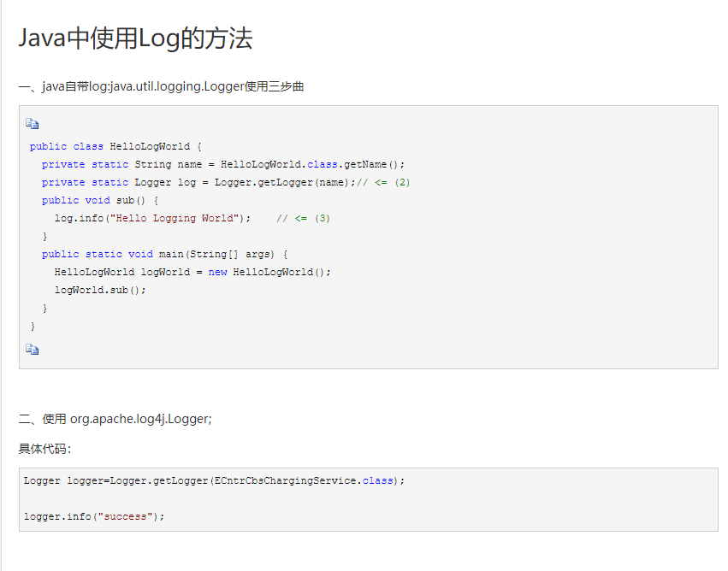Screen dimensions: 728x571
Task: Click the string "Hello Logging World" in code
Action: [175, 219]
